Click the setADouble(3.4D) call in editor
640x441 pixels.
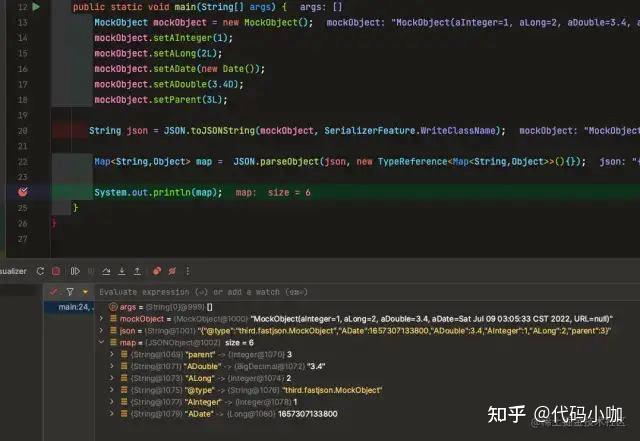point(198,85)
